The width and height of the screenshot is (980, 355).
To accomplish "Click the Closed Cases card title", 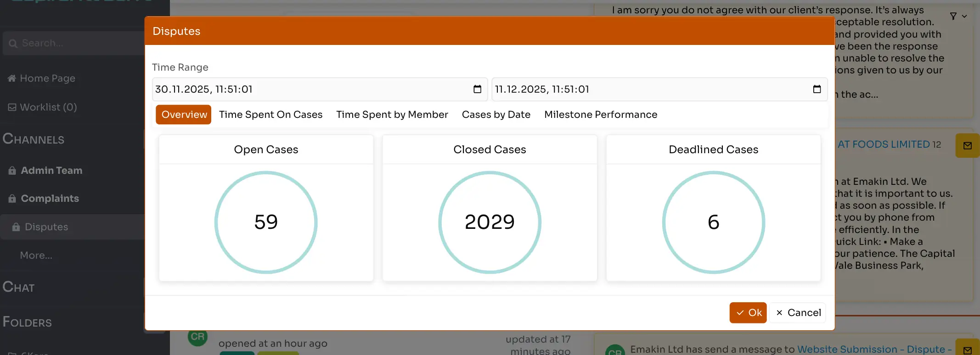I will coord(490,150).
